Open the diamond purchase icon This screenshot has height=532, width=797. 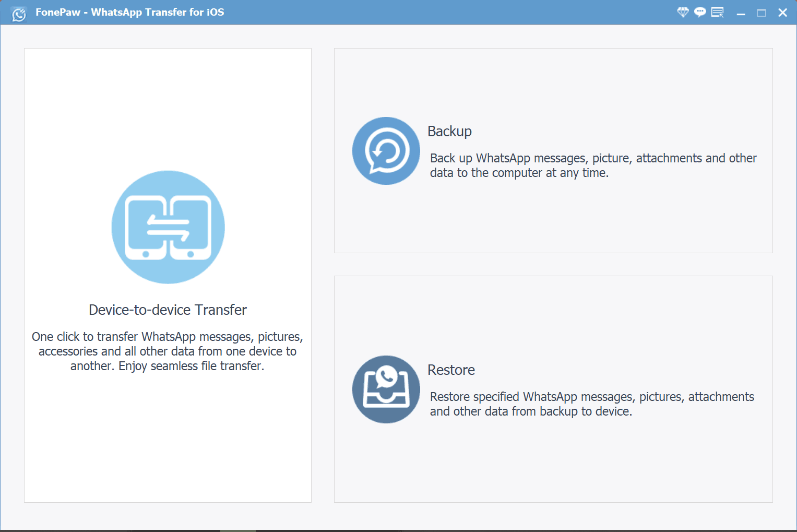coord(683,12)
